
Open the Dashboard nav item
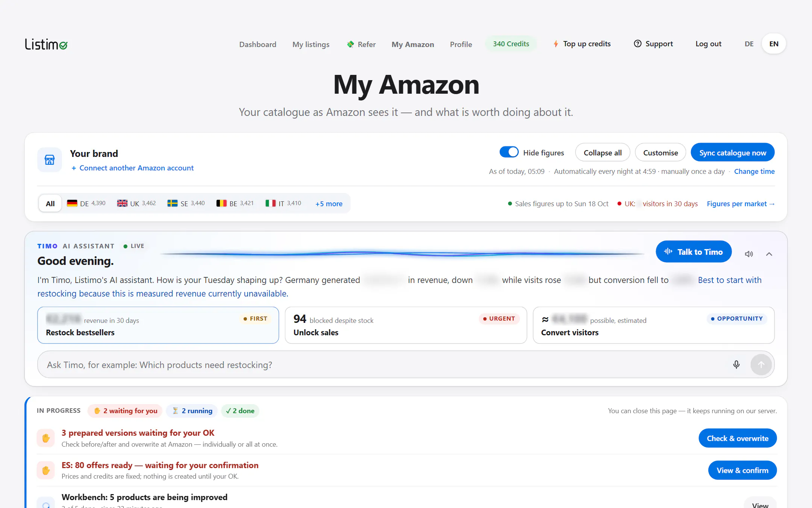(x=258, y=44)
